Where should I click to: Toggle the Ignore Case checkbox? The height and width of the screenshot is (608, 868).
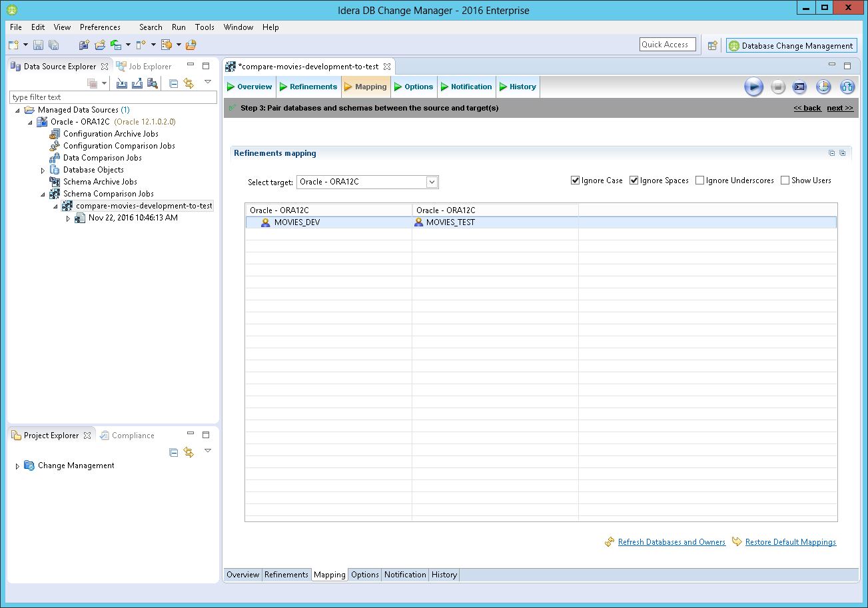pos(575,180)
